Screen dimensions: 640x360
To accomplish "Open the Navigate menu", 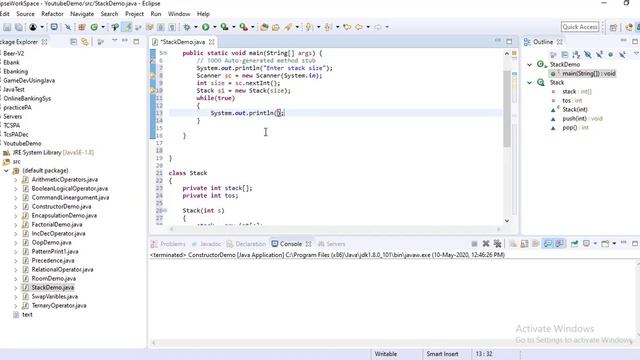I will point(82,14).
